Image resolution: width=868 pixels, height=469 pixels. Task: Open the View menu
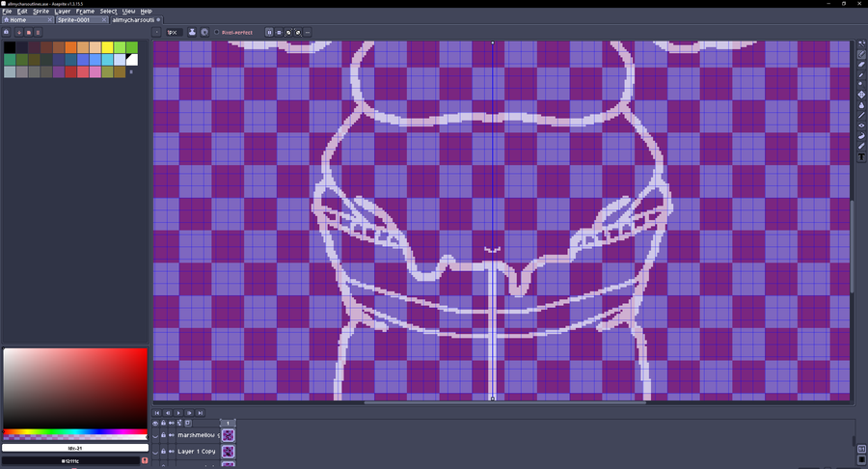128,11
